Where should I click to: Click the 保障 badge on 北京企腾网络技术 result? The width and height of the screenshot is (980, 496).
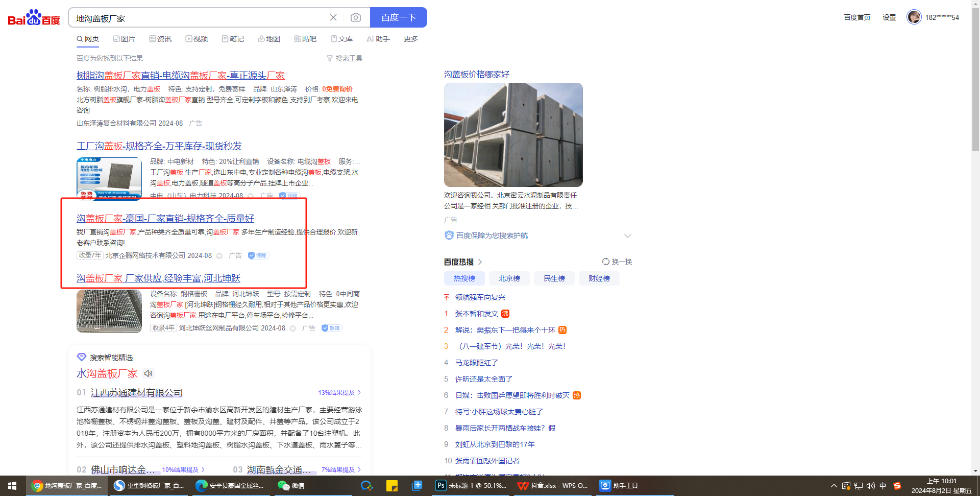click(x=258, y=255)
